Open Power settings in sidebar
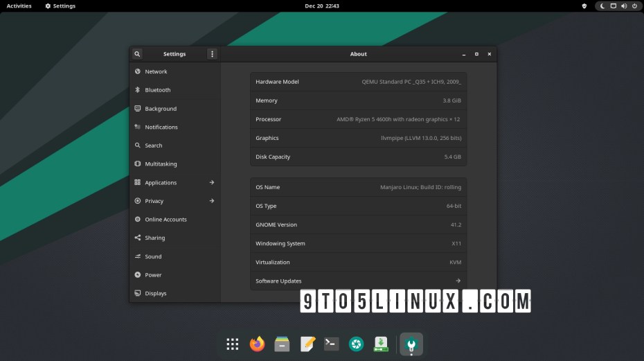The width and height of the screenshot is (644, 361). point(175,275)
